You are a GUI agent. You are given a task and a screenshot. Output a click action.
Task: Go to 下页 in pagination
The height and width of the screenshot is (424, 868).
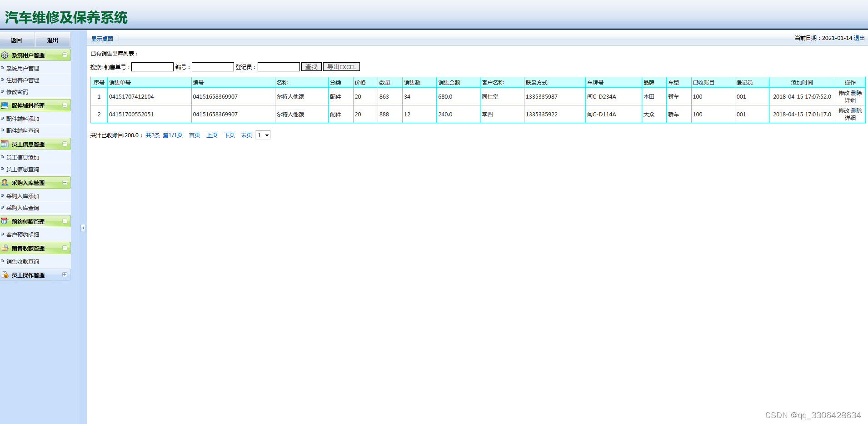[x=229, y=135]
